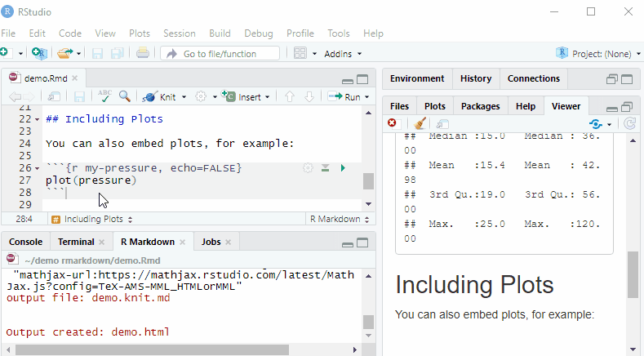Switch to the Files tab

pyautogui.click(x=399, y=106)
